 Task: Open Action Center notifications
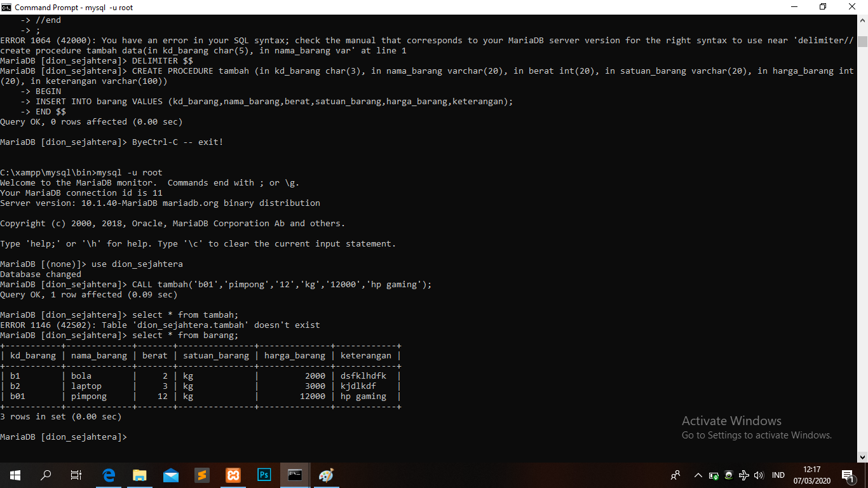(848, 475)
